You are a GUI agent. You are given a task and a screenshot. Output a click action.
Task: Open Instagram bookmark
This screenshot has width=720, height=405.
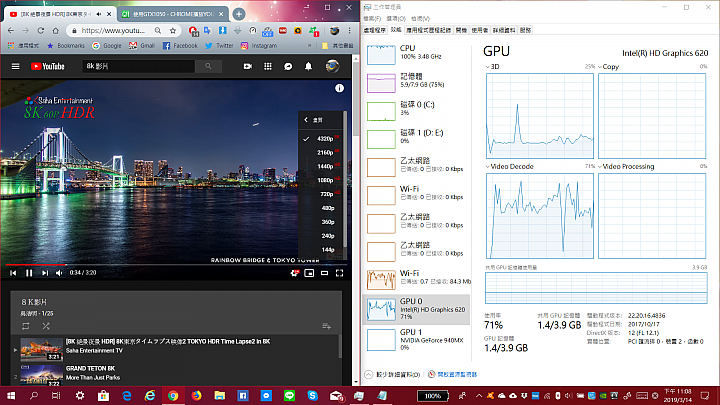click(x=259, y=45)
